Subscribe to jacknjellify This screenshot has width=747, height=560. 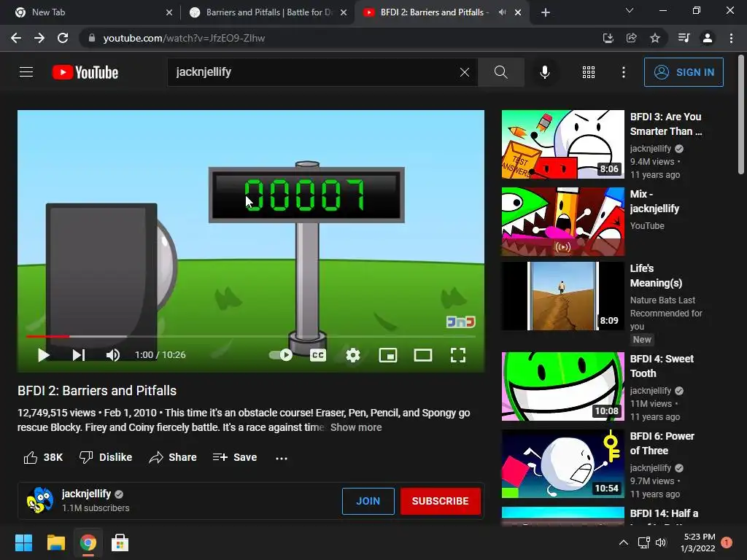coord(440,501)
